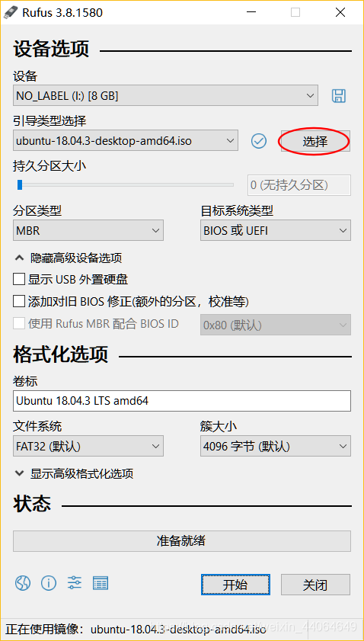Open the About info icon
Viewport: 364px width, 641px height.
pyautogui.click(x=49, y=582)
